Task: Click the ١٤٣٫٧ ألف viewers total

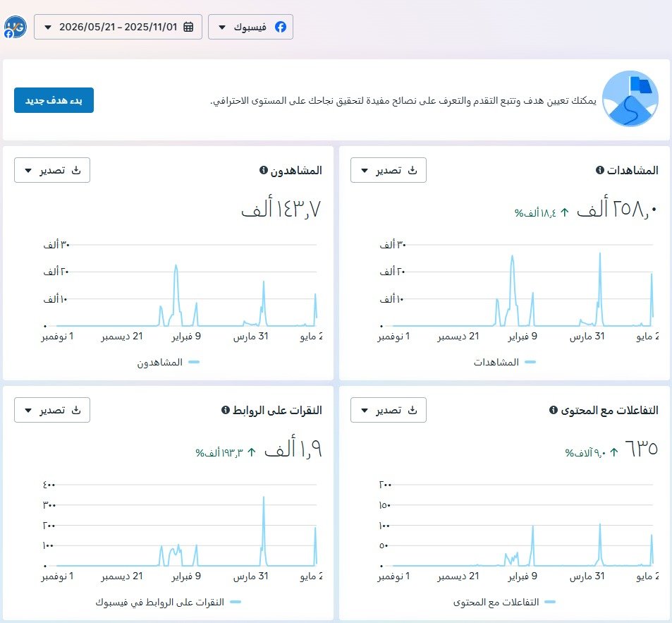Action: point(281,209)
